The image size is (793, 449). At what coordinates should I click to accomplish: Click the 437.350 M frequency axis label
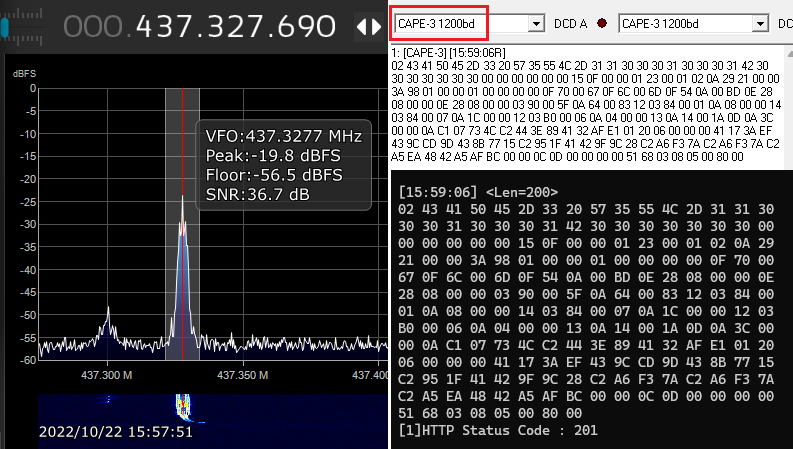tap(243, 375)
